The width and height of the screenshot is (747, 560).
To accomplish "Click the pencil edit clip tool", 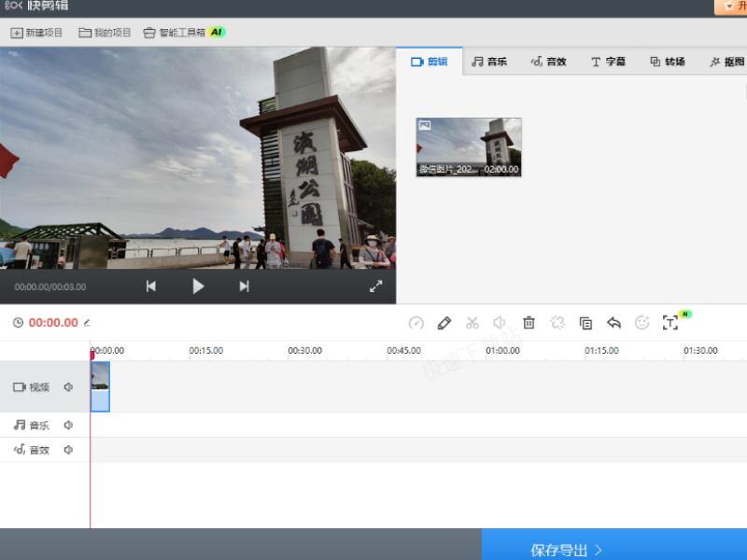I will 444,323.
